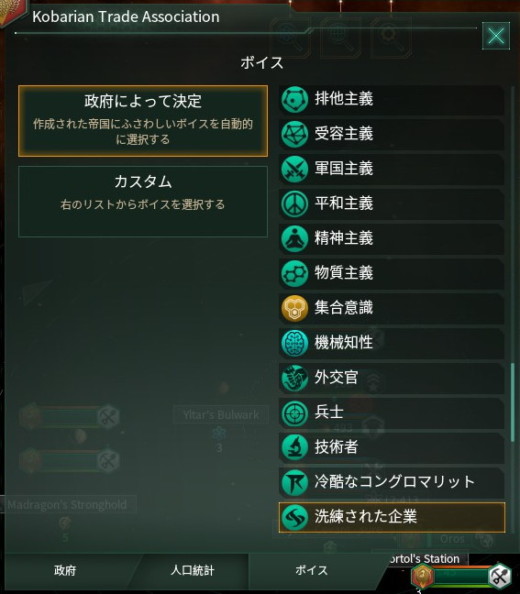The image size is (520, 594).
Task: Select the peace sign 平和主義 icon
Action: 294,204
